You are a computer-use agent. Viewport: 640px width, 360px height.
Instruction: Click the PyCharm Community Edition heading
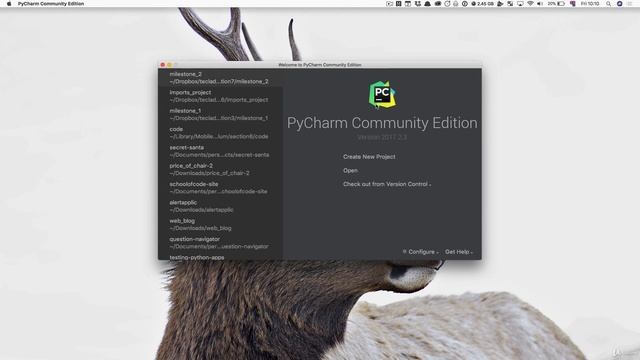pos(382,123)
